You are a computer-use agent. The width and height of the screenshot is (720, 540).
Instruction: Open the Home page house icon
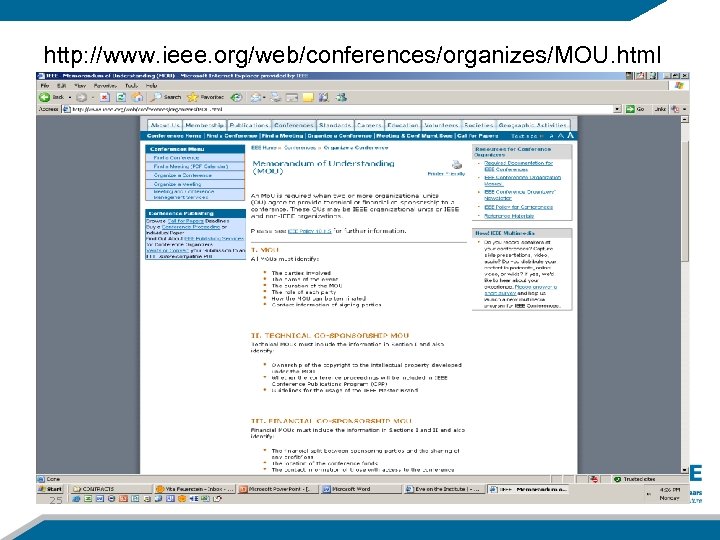[x=137, y=97]
